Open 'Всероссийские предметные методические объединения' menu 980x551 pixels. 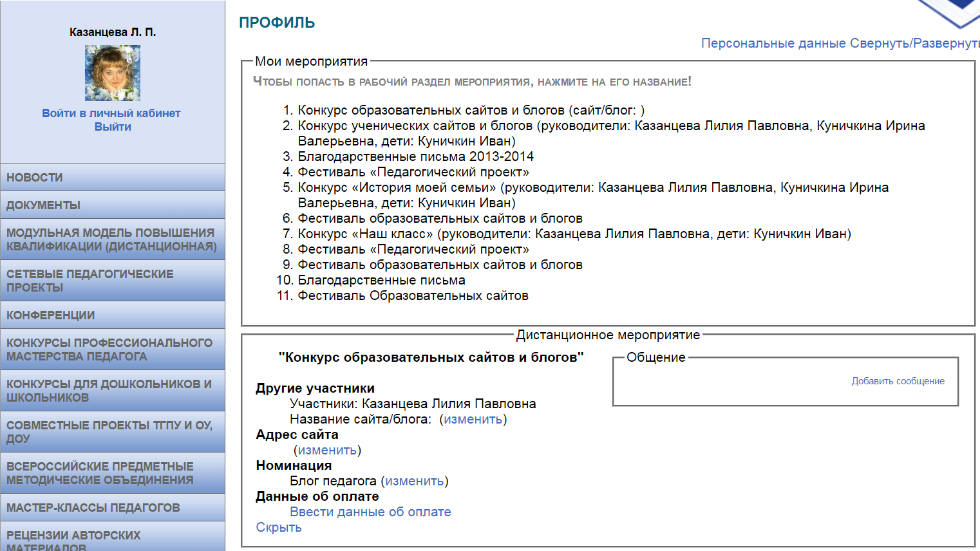pyautogui.click(x=113, y=473)
